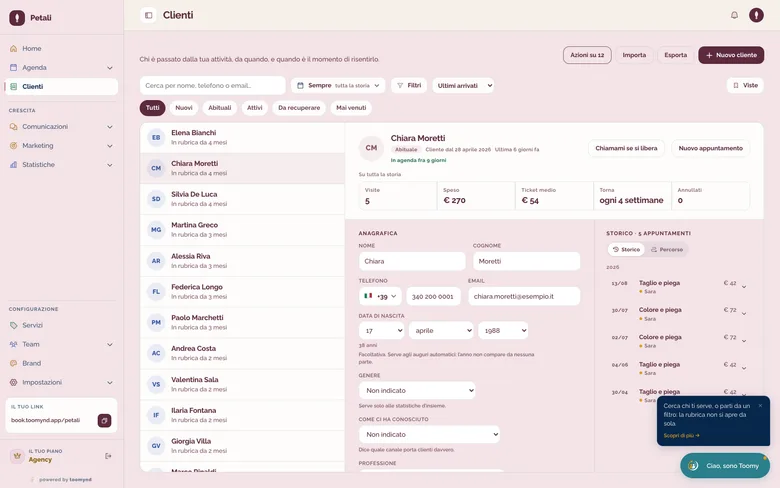
Task: Copy the booking link icon
Action: (x=104, y=420)
